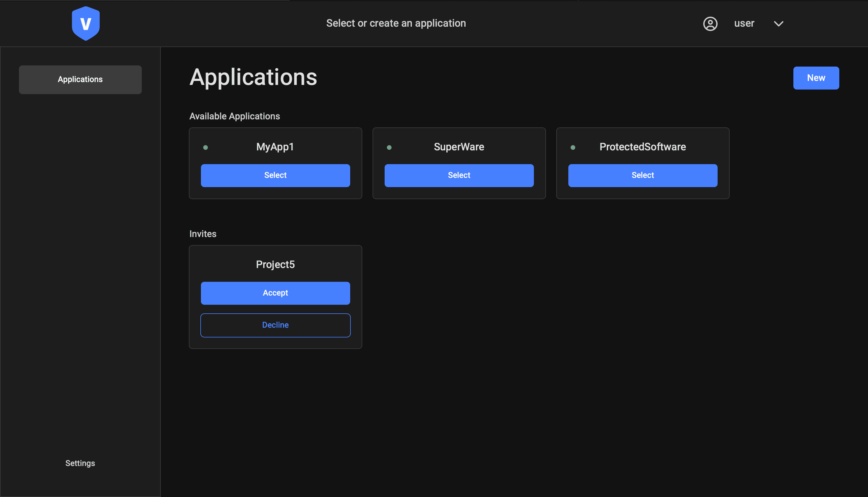Click the shield emblem at top left
The image size is (868, 497).
[x=86, y=23]
